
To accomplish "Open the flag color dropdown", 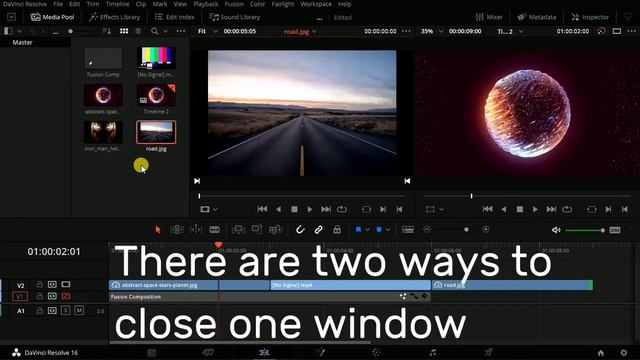I will click(x=368, y=230).
